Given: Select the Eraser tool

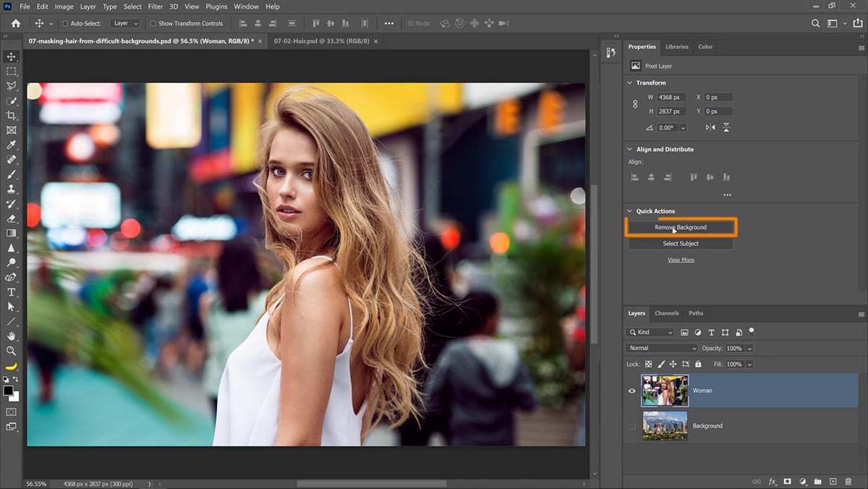Looking at the screenshot, I should [11, 218].
